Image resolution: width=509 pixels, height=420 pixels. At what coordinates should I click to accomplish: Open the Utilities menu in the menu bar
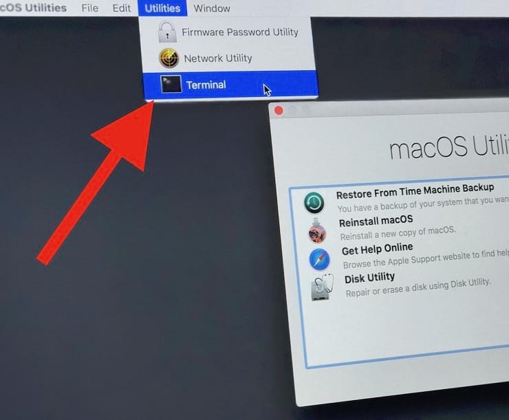point(162,8)
